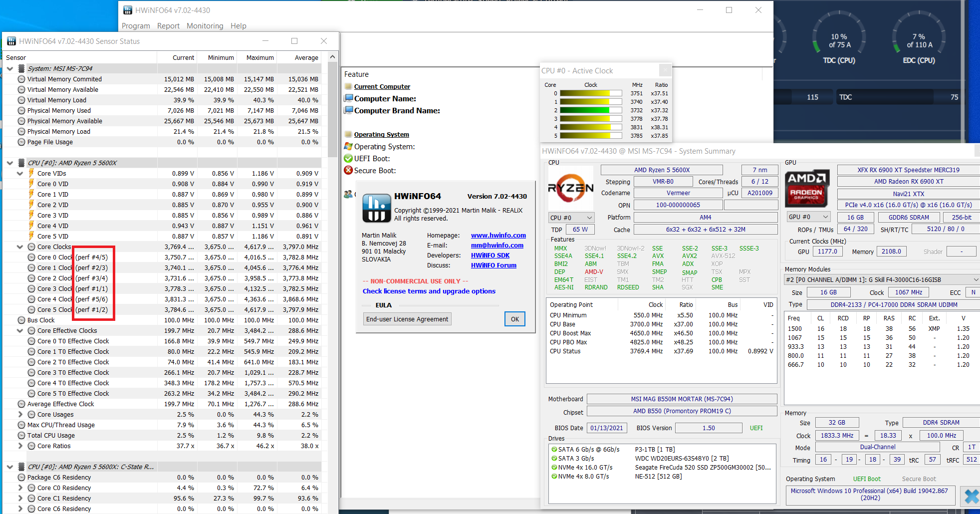
Task: Click the Virtual Memory Commited sensor icon
Action: 21,79
